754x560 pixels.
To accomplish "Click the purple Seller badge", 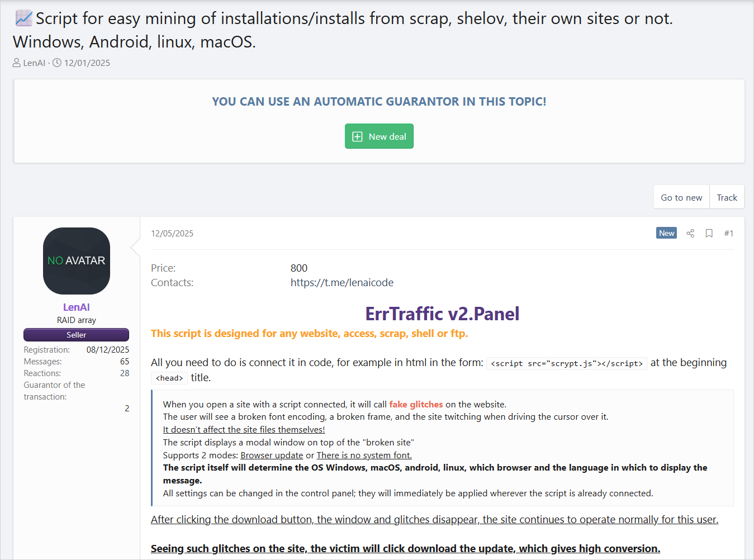I will (76, 335).
